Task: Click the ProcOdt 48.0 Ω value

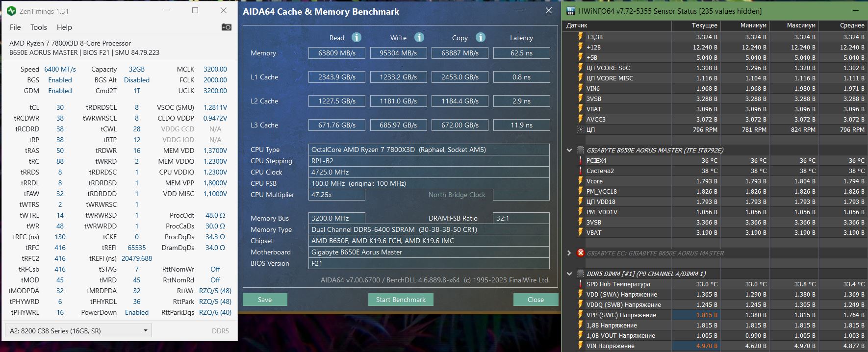Action: [x=215, y=215]
